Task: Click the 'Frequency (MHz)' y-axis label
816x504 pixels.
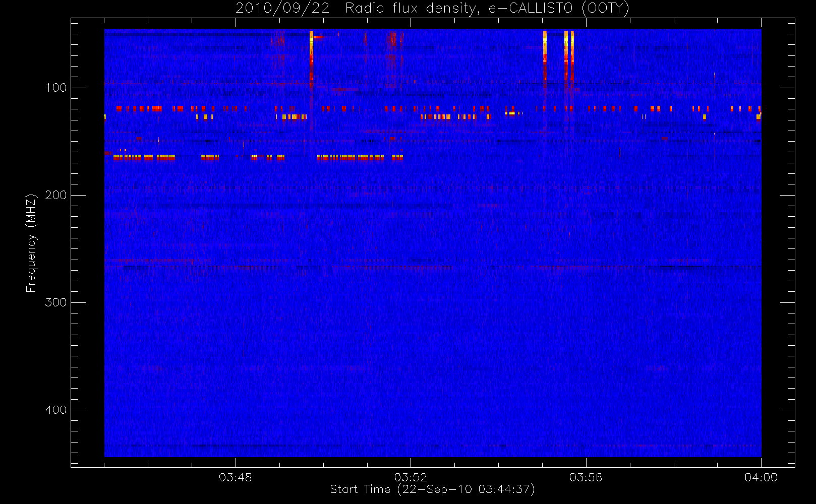Action: coord(31,243)
